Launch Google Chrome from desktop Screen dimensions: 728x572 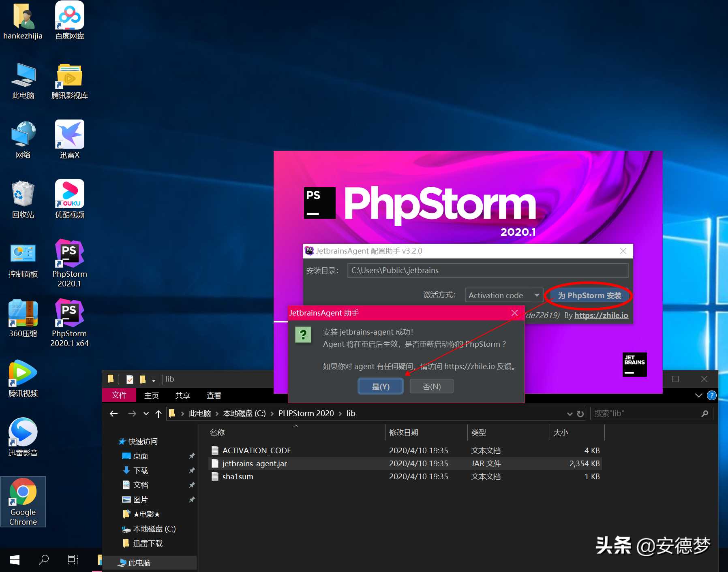pyautogui.click(x=23, y=502)
